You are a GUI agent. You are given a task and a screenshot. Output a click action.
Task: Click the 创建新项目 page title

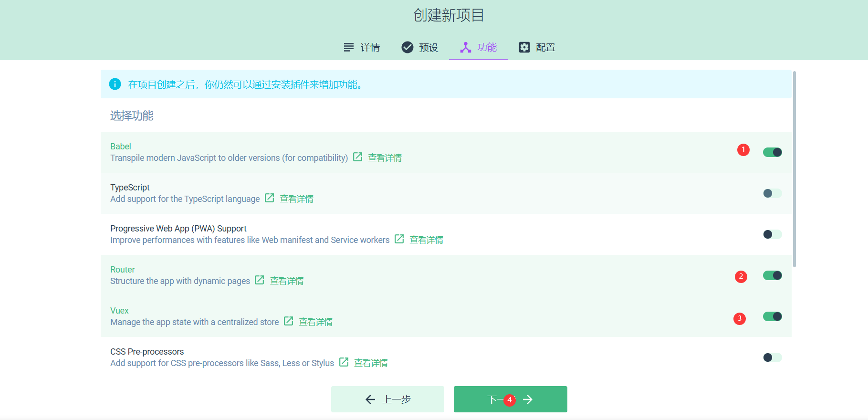coord(449,15)
